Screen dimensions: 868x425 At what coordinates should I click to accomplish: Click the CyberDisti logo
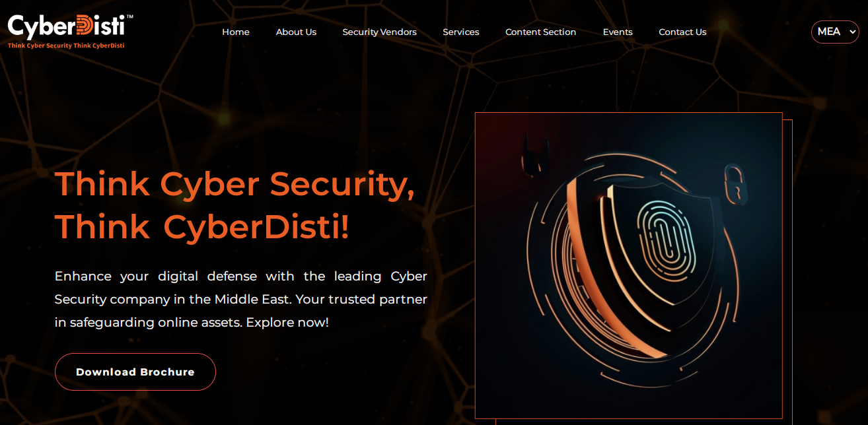70,31
